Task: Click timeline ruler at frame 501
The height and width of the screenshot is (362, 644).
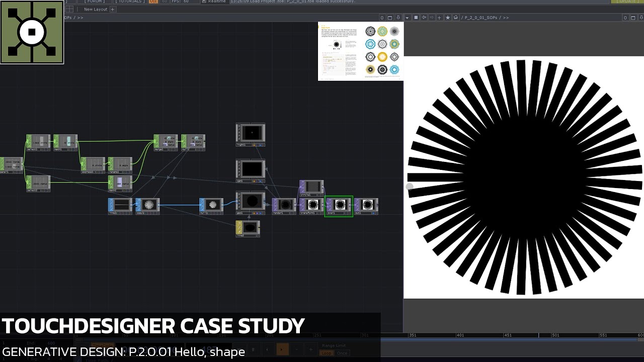Action: [x=556, y=335]
